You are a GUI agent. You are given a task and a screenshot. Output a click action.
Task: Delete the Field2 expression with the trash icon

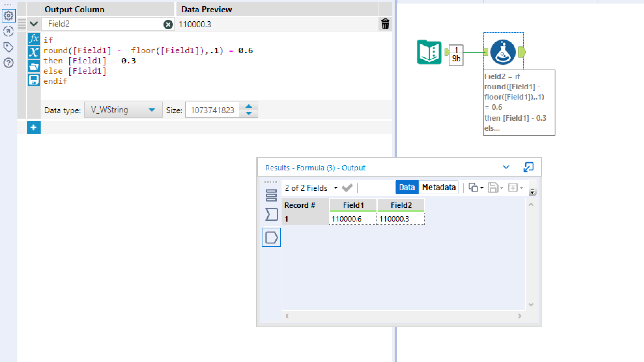tap(385, 24)
